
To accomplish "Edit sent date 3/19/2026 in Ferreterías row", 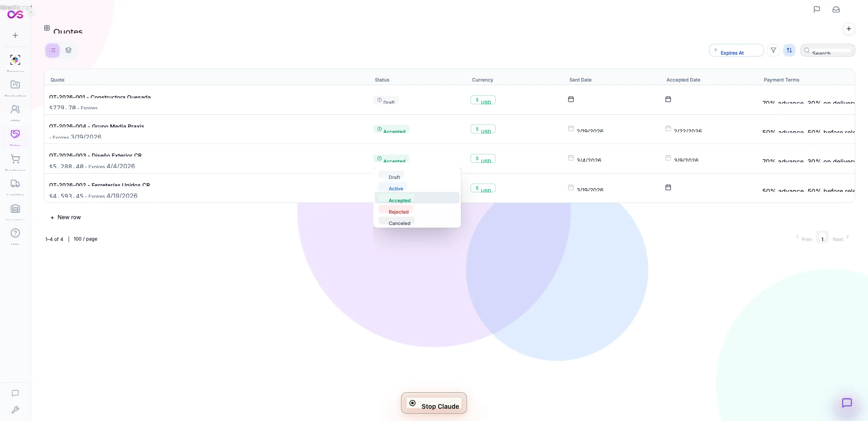I will 586,189.
